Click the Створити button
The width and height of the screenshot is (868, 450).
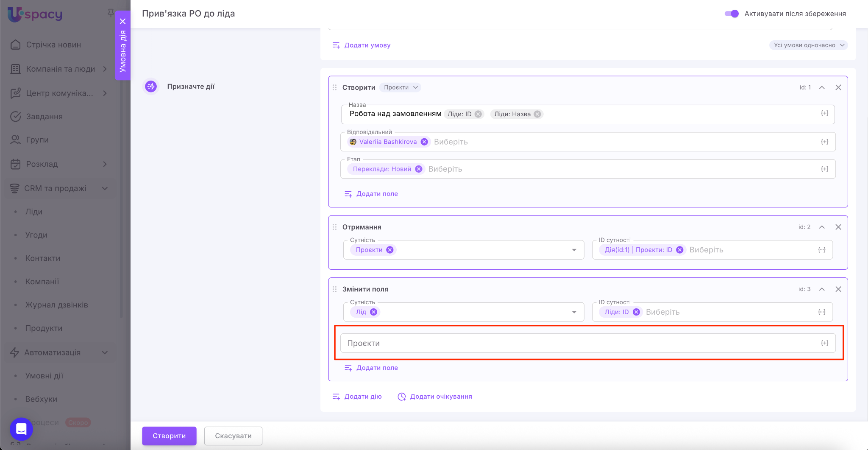pos(169,436)
